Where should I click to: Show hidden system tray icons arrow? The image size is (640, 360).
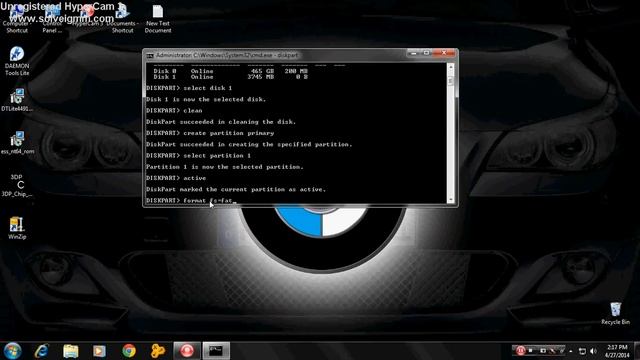(571, 351)
